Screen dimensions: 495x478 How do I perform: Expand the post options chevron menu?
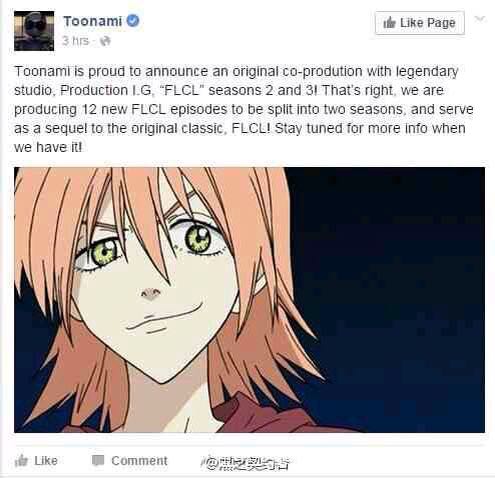tap(479, 19)
